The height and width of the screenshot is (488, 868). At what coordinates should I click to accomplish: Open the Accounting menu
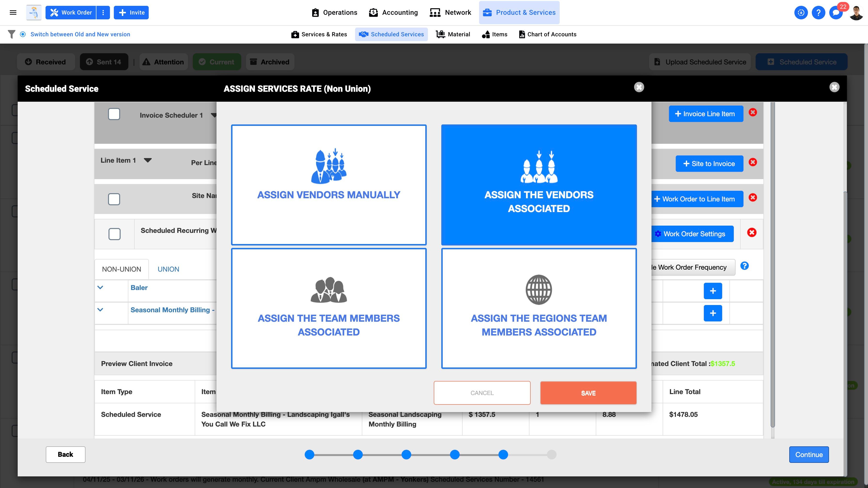[393, 13]
